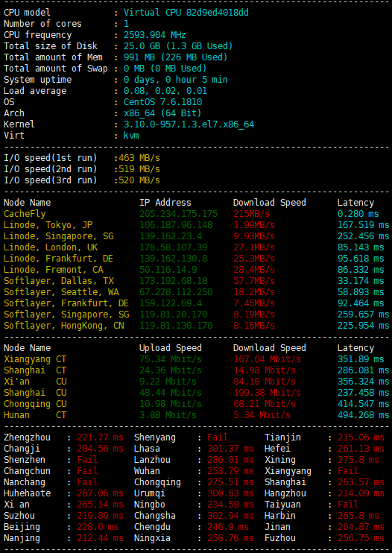The height and width of the screenshot is (553, 392).
Task: Click CacheFly IP address 205.234.175.175
Action: point(178,214)
